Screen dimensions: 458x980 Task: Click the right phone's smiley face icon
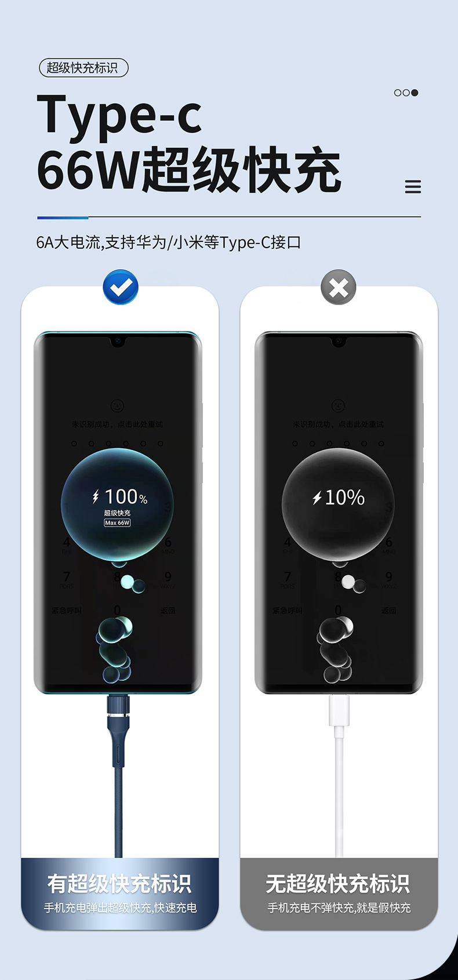pyautogui.click(x=338, y=406)
